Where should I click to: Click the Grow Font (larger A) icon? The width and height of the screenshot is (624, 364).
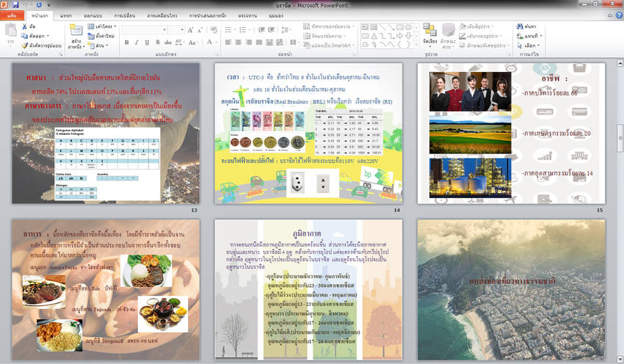point(191,30)
